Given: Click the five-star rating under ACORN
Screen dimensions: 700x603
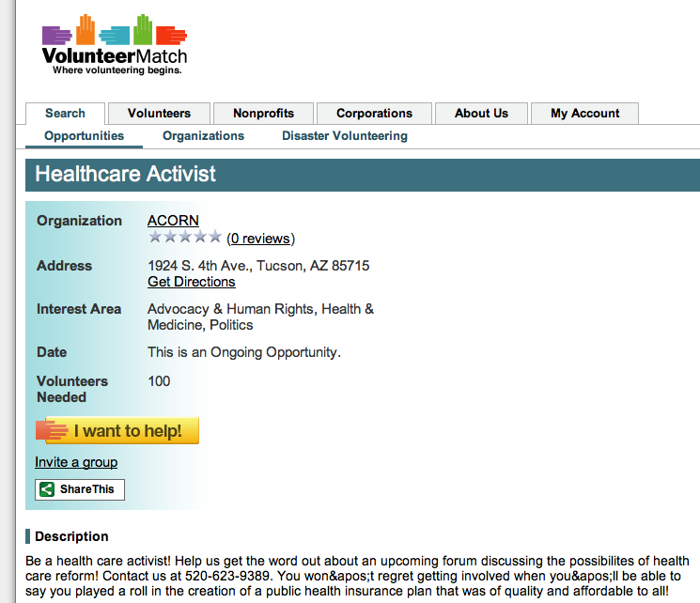Looking at the screenshot, I should click(185, 237).
